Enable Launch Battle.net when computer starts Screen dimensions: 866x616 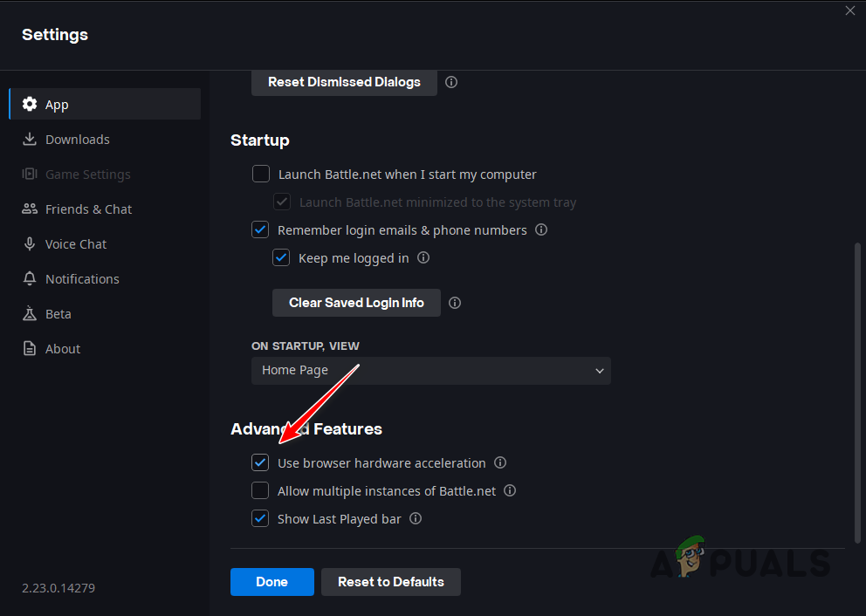pos(260,174)
